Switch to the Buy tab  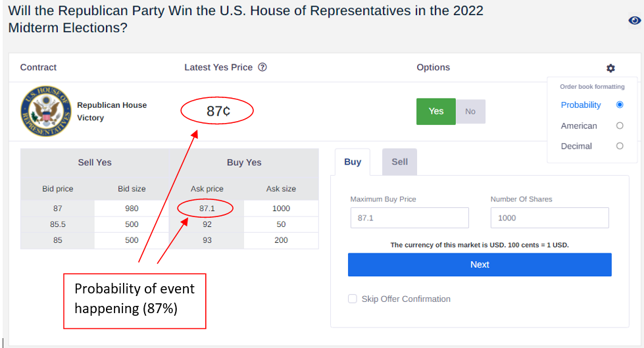[353, 162]
